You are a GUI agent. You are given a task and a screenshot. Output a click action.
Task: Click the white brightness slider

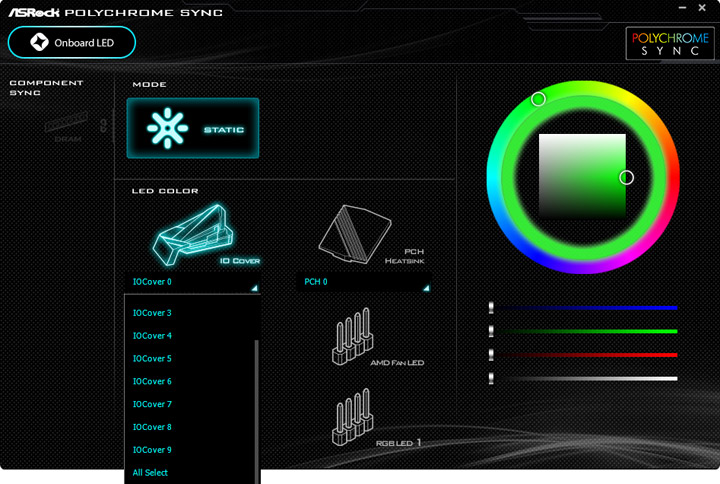pyautogui.click(x=583, y=379)
